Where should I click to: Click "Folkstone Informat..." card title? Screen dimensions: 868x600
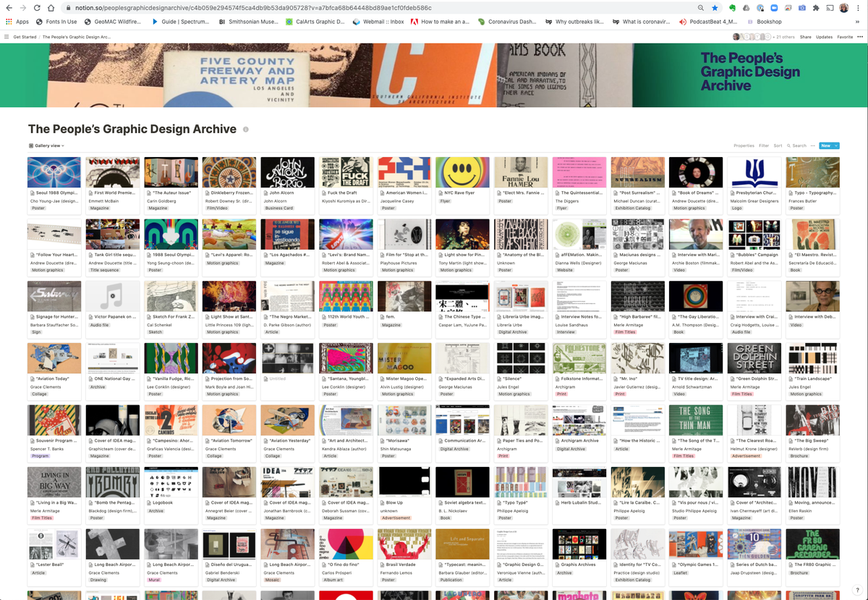point(582,379)
